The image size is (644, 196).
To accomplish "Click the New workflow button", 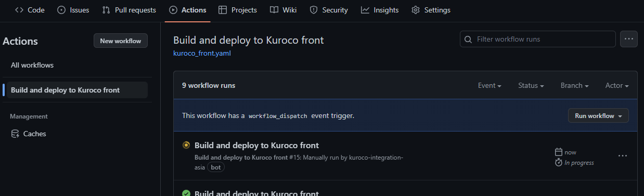I will [x=121, y=41].
